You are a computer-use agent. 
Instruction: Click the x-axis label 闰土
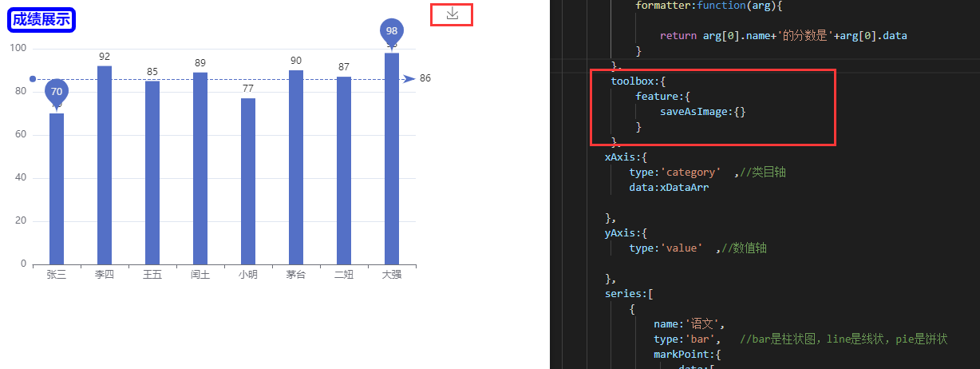click(200, 275)
